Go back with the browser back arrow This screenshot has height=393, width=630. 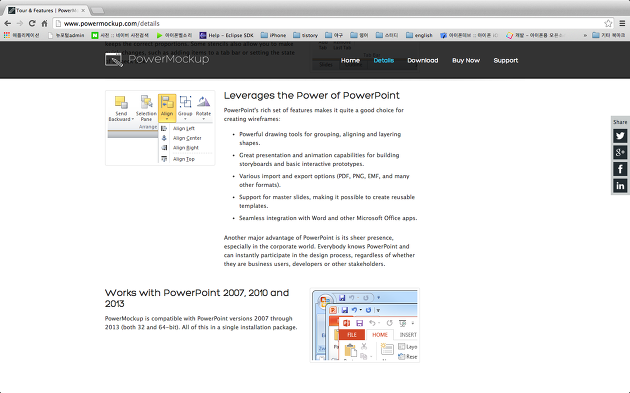7,23
